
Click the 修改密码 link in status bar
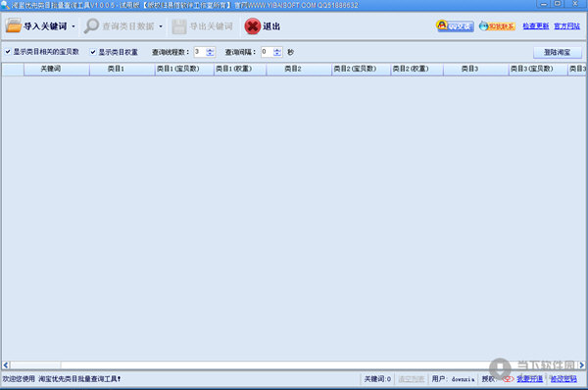coord(563,379)
